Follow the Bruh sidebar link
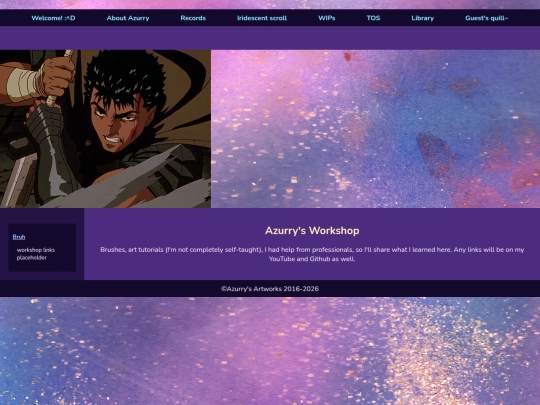The image size is (540, 405). pos(19,237)
